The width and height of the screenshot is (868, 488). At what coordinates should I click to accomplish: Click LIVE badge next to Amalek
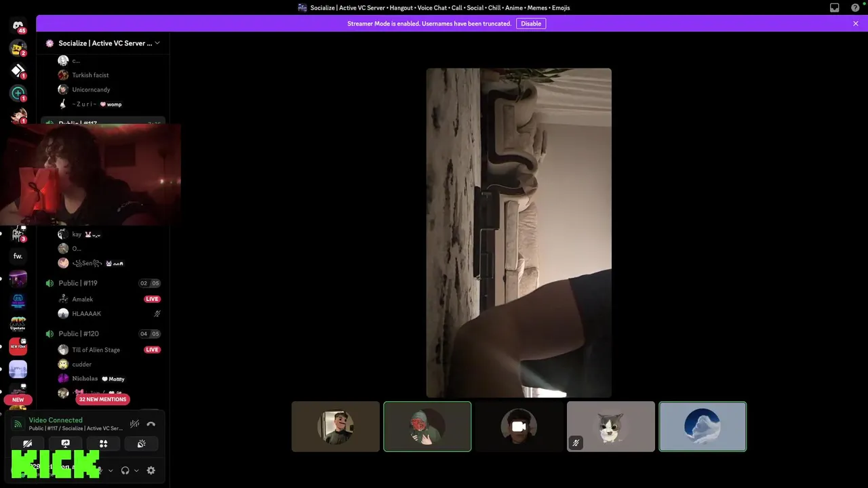tap(152, 299)
